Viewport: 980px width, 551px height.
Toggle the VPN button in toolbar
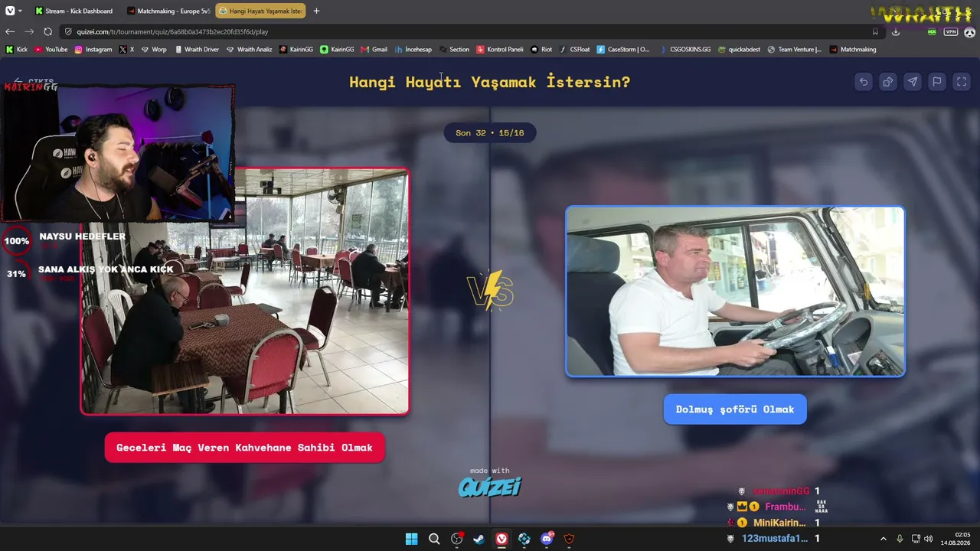pos(951,32)
